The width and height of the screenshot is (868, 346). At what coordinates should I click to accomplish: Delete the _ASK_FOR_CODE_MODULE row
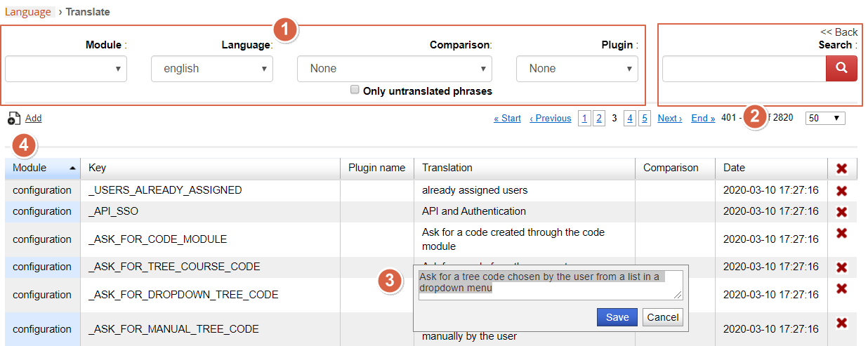[x=841, y=233]
